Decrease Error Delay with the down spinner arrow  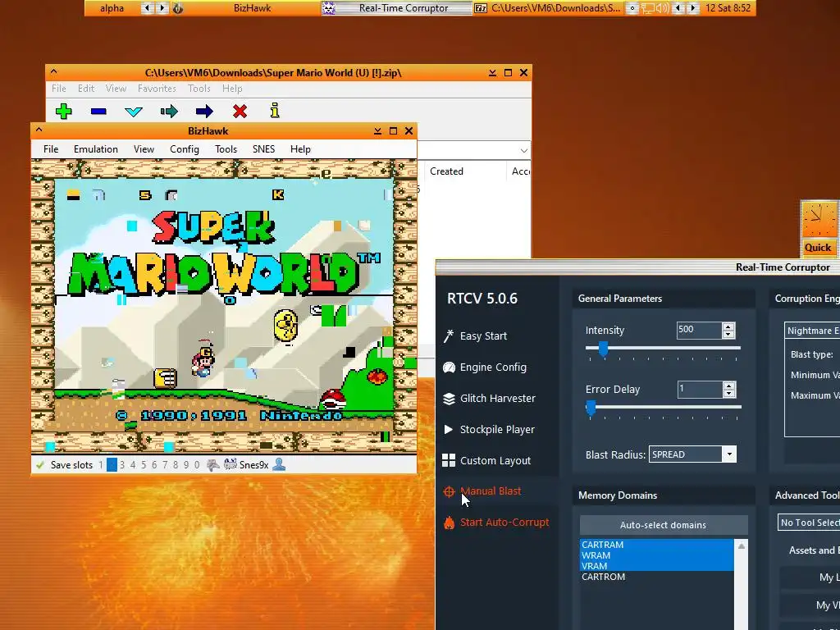pos(728,393)
